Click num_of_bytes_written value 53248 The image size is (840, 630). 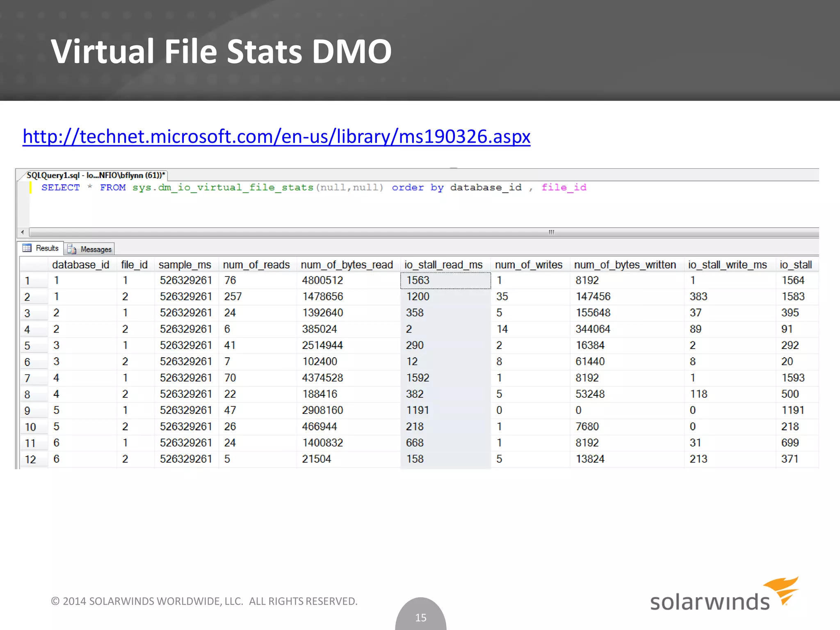[590, 394]
